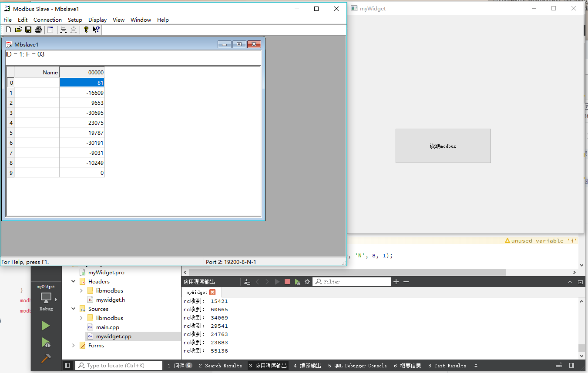The image size is (588, 373).
Task: Expand libmodbus under Sources
Action: click(x=81, y=318)
